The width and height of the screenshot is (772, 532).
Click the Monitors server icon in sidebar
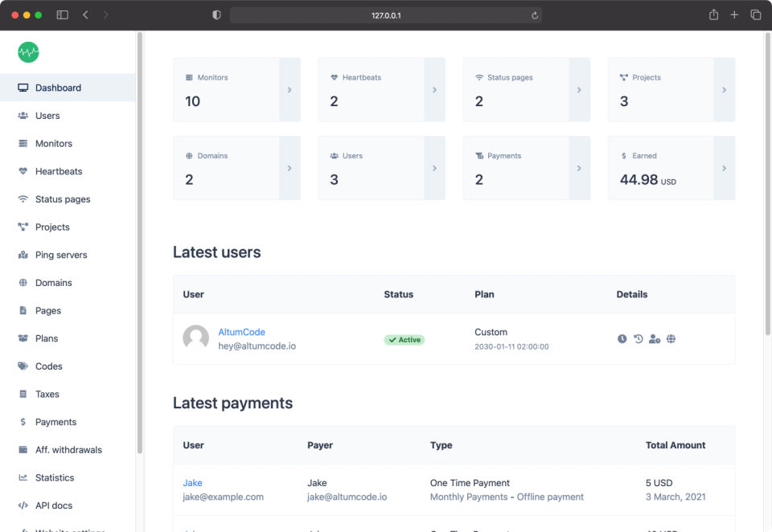[x=23, y=143]
